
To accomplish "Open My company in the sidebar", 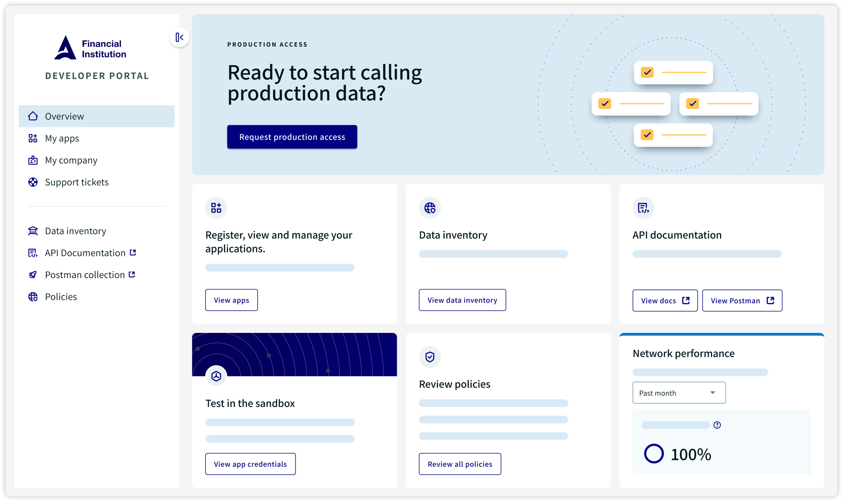I will point(97,160).
